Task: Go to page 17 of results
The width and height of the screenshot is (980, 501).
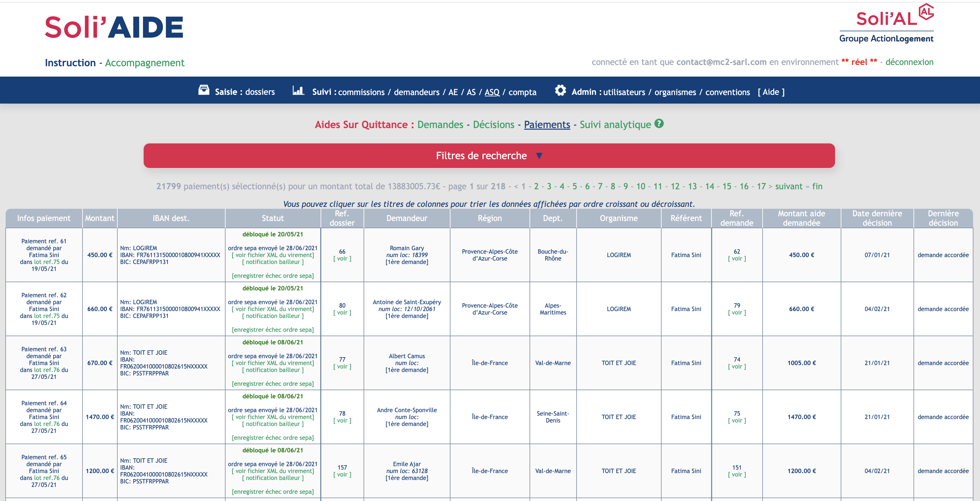Action: coord(761,186)
